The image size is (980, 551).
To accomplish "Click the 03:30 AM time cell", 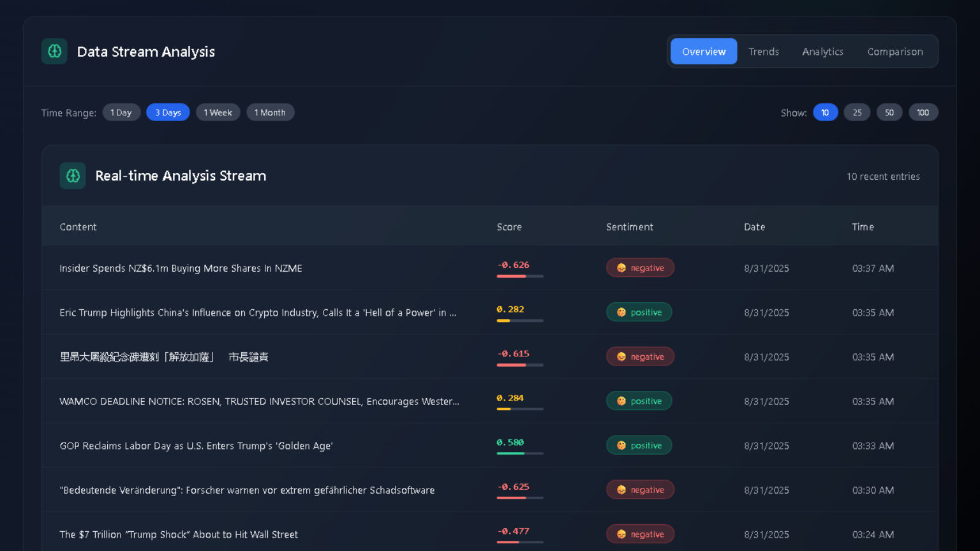I will [x=873, y=490].
